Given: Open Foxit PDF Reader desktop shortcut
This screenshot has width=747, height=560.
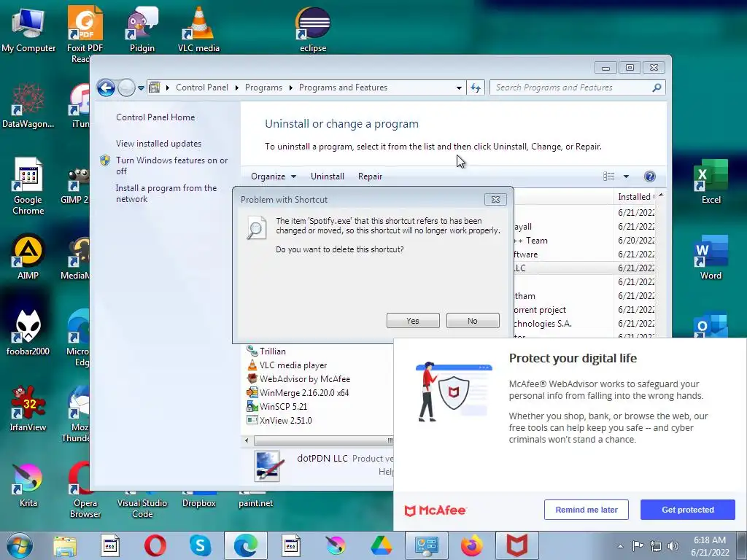Looking at the screenshot, I should pyautogui.click(x=85, y=34).
